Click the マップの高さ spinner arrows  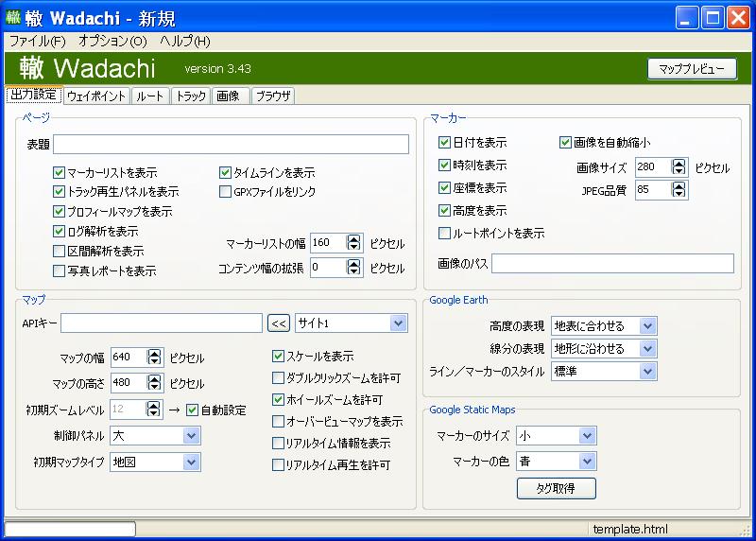pos(154,383)
